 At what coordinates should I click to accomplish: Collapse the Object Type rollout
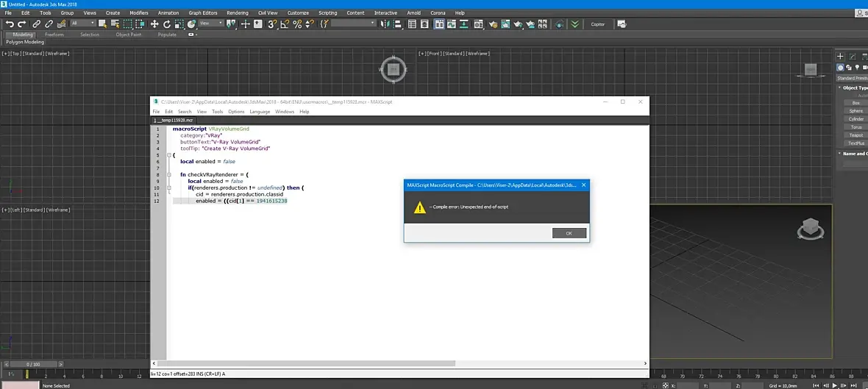click(853, 88)
